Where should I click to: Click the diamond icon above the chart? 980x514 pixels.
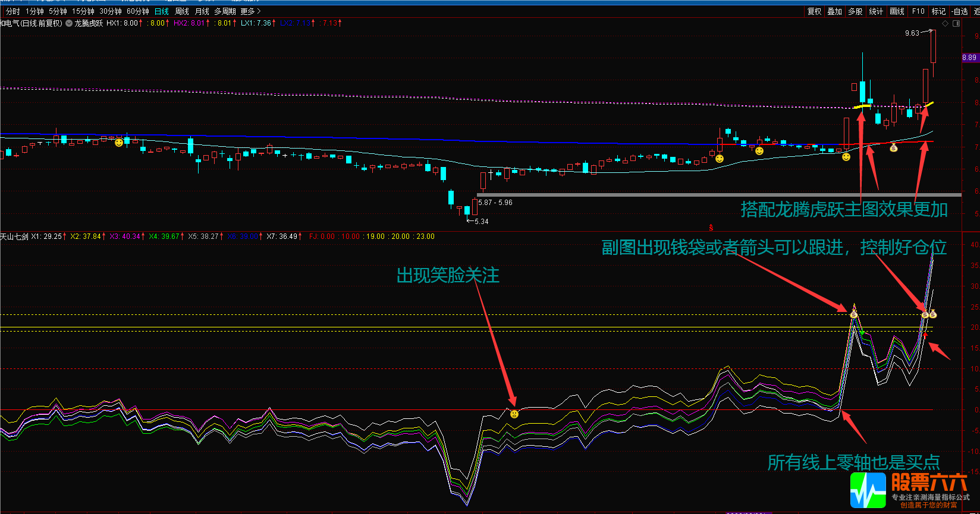tap(946, 24)
